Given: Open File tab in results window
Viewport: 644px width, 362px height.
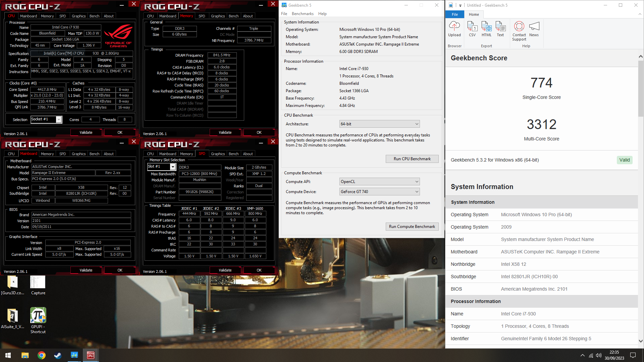Looking at the screenshot, I should (x=455, y=14).
